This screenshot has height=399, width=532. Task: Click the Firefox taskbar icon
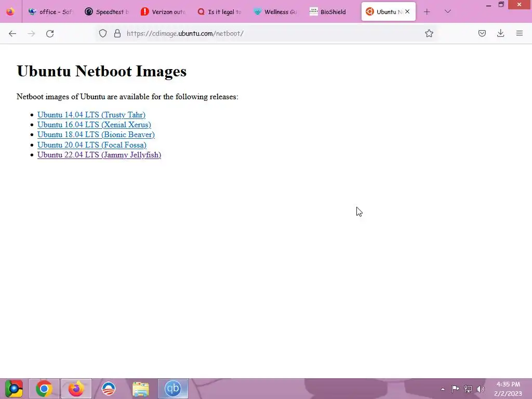point(76,389)
